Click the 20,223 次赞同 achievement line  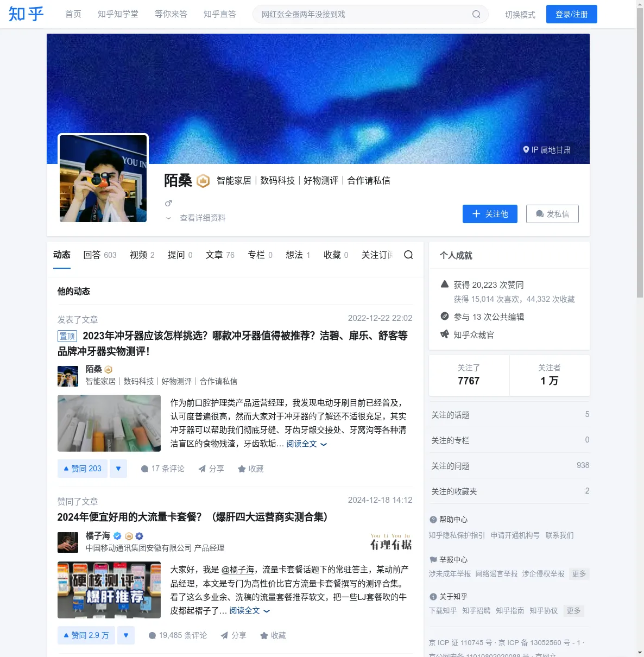[x=489, y=285]
